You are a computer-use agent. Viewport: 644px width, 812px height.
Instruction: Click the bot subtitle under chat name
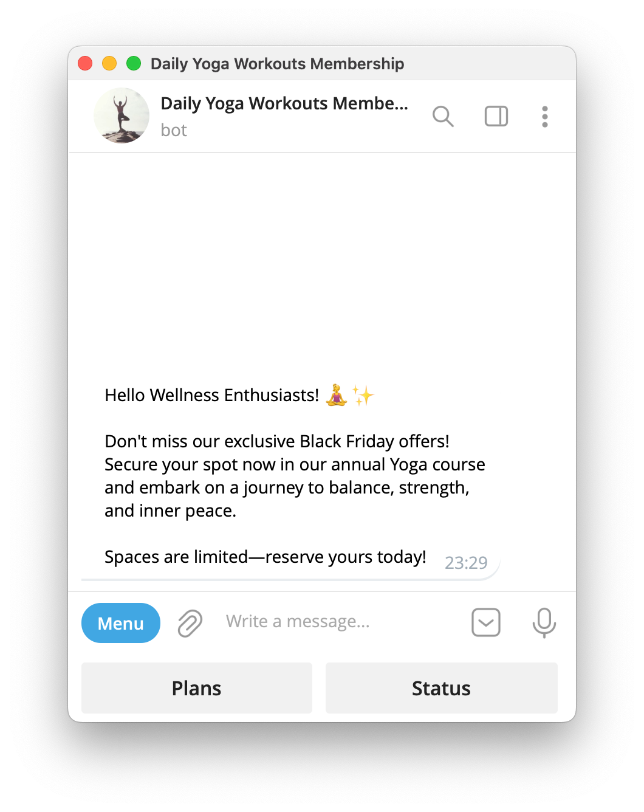[174, 130]
